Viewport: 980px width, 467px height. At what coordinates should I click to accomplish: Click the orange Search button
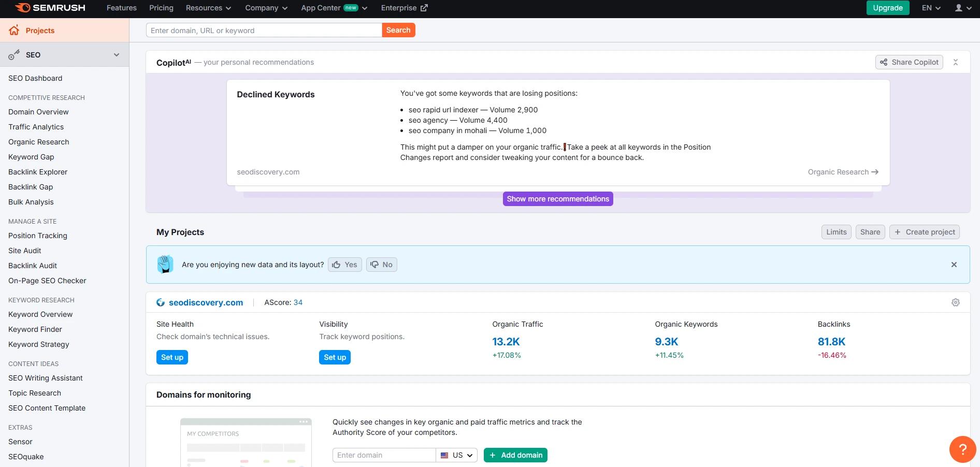[x=398, y=30]
